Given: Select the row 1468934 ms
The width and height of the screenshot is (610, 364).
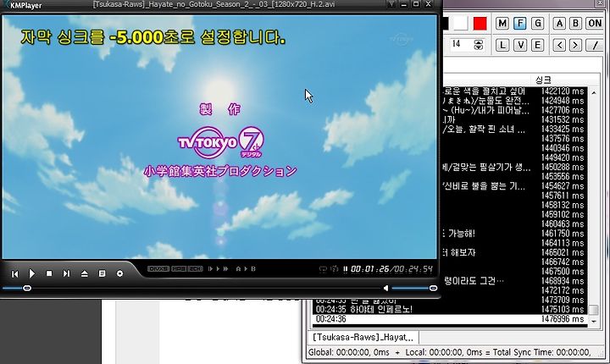Looking at the screenshot, I should pyautogui.click(x=515, y=281).
